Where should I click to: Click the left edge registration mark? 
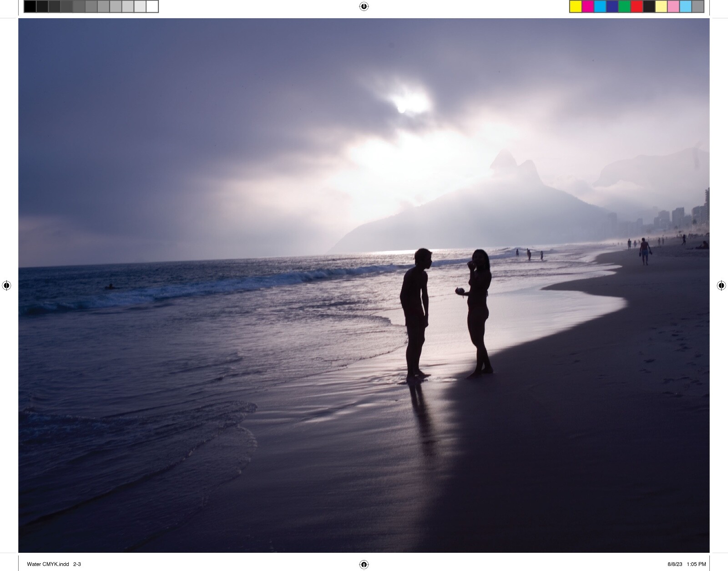6,285
